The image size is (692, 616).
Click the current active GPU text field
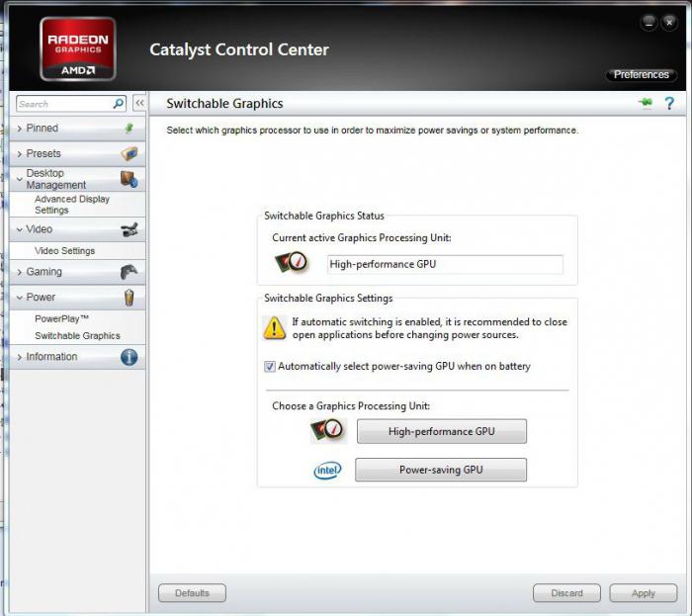(445, 264)
